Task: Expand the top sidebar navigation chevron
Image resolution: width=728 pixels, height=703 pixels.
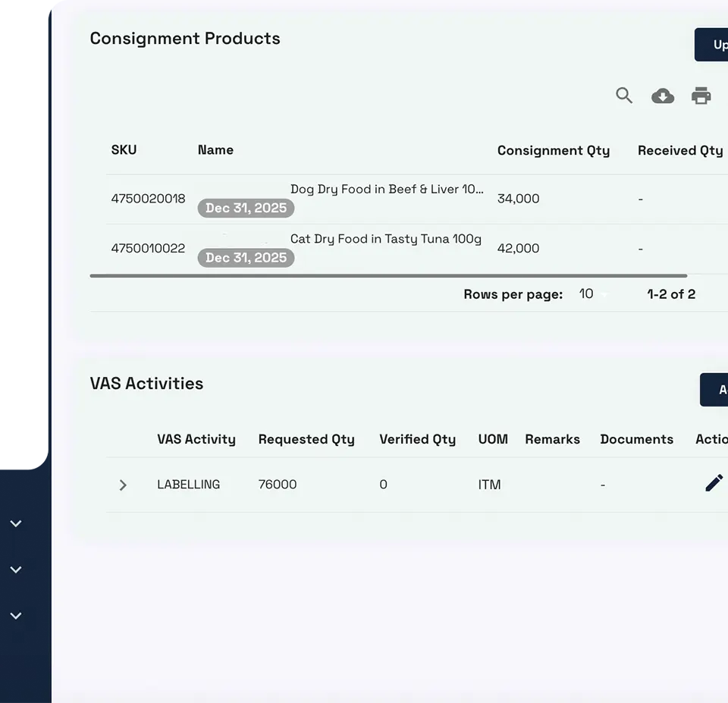Action: (15, 523)
